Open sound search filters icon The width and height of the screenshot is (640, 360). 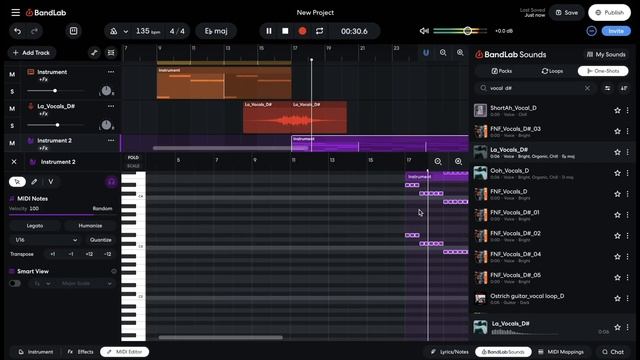tap(607, 88)
